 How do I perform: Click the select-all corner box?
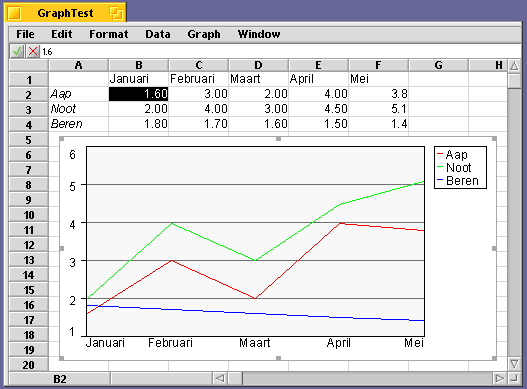[x=29, y=65]
